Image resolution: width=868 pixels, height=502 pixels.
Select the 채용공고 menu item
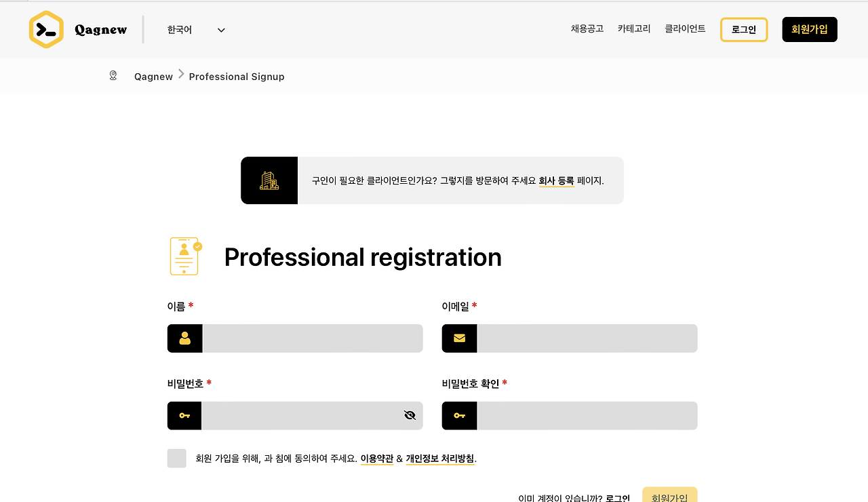click(587, 29)
